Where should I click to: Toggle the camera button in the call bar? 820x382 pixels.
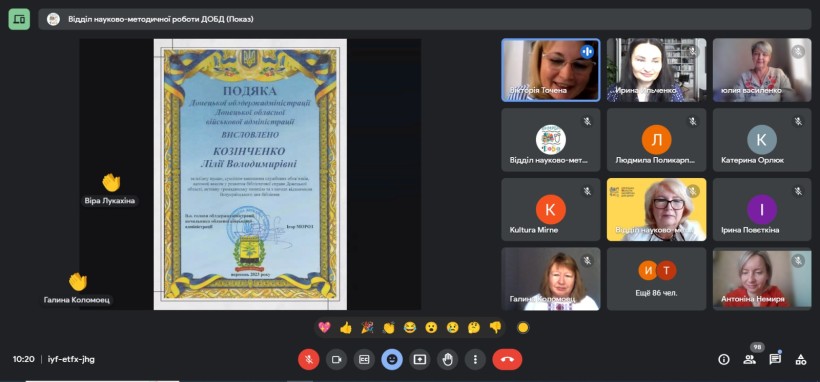pos(336,359)
